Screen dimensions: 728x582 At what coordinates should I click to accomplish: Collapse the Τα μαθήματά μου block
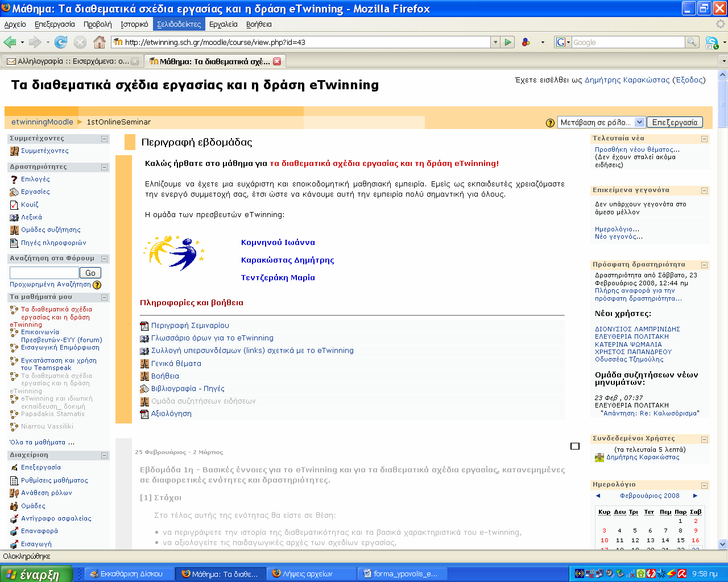click(104, 297)
